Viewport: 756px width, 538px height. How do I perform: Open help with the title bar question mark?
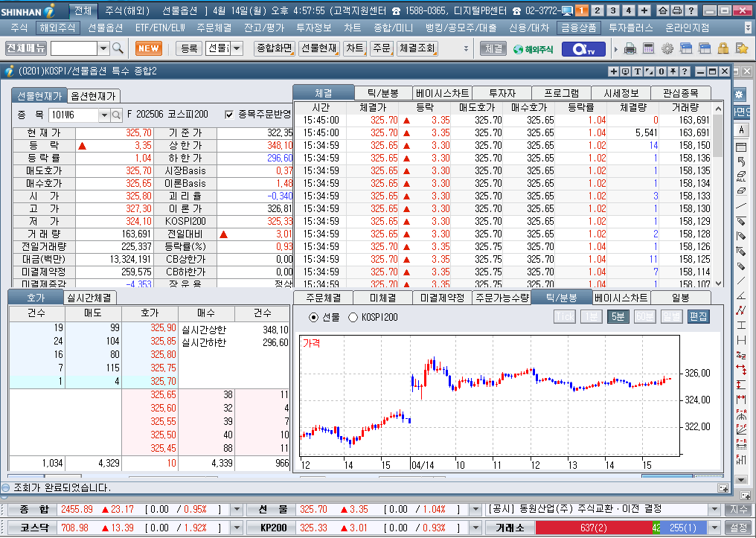point(691,10)
